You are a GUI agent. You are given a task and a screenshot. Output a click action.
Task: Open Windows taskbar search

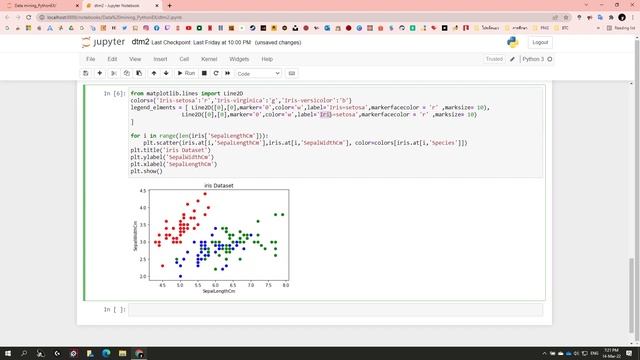coord(24,353)
